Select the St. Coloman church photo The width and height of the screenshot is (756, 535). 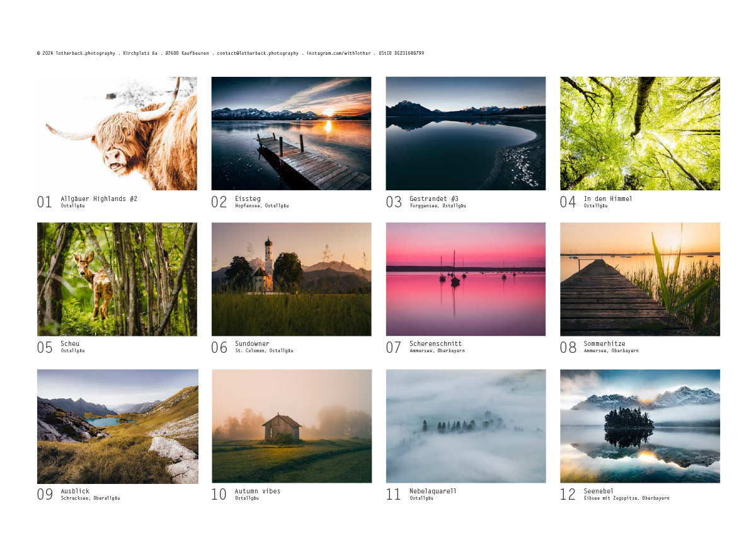(x=291, y=279)
